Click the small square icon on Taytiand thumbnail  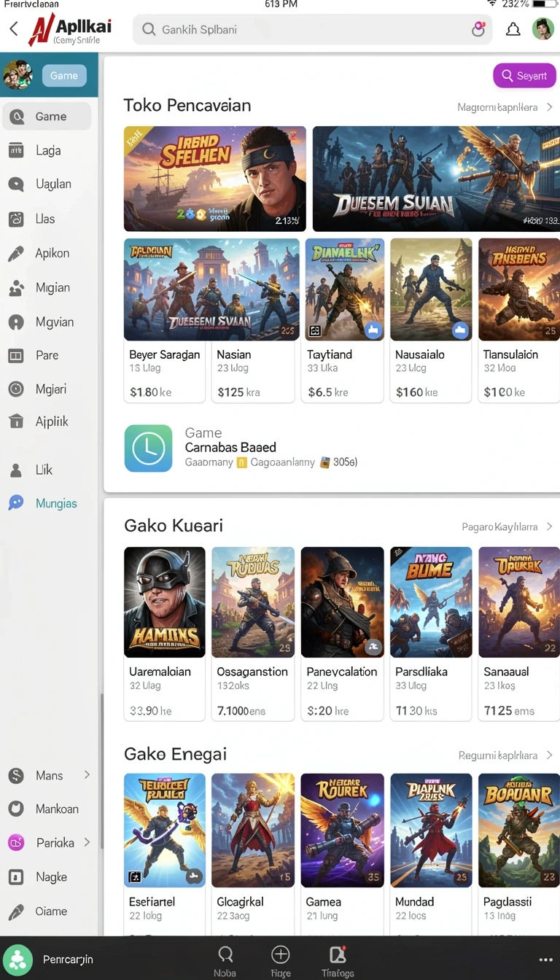tap(315, 331)
